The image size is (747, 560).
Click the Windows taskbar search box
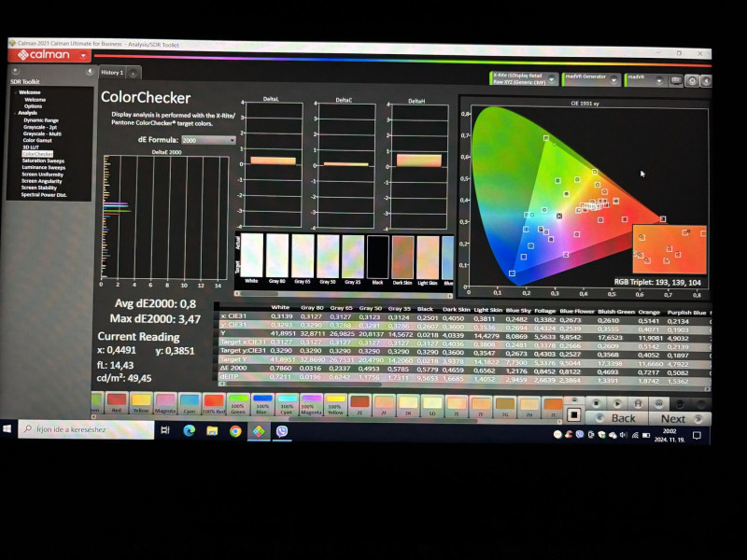(x=86, y=429)
